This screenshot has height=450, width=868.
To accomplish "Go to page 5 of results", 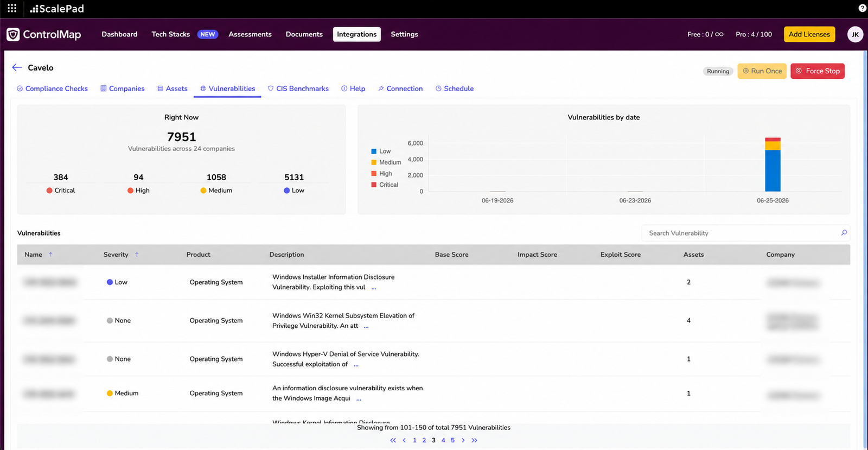I will click(x=452, y=440).
